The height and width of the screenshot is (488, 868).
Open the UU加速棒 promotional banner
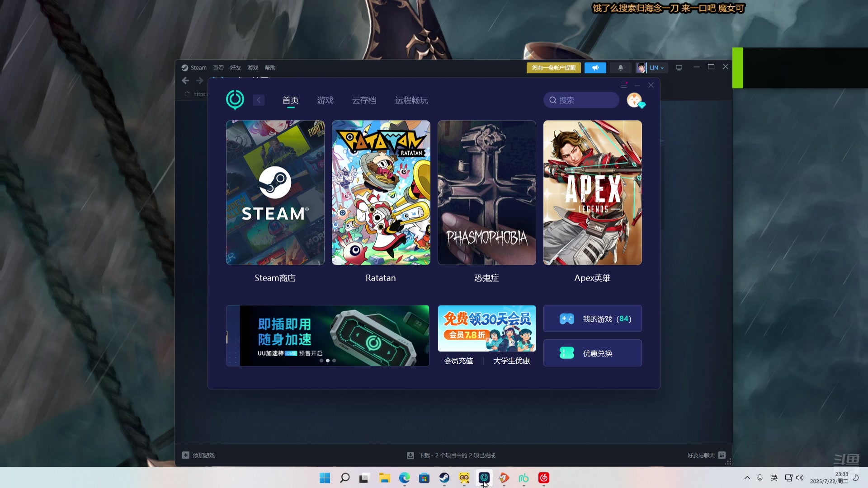328,336
